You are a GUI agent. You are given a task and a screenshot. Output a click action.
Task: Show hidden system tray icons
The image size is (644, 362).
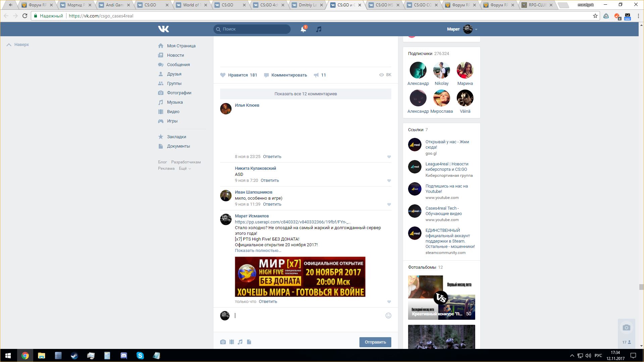[x=572, y=356]
